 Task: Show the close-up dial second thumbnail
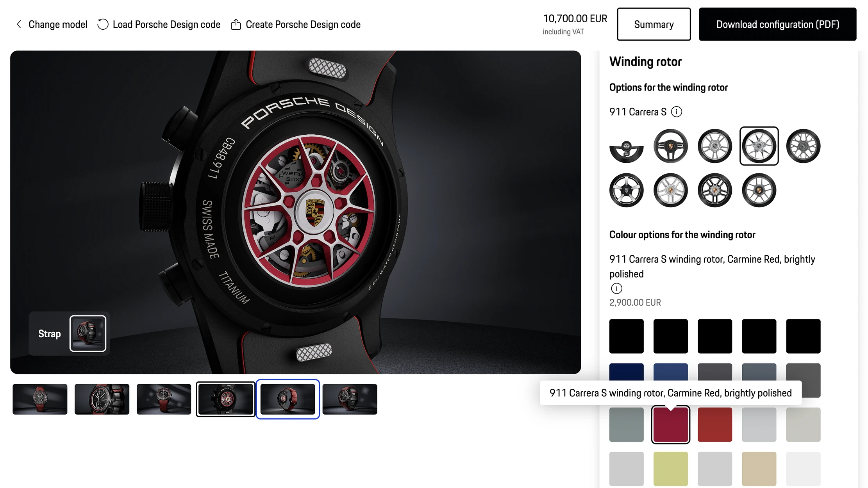pyautogui.click(x=102, y=399)
